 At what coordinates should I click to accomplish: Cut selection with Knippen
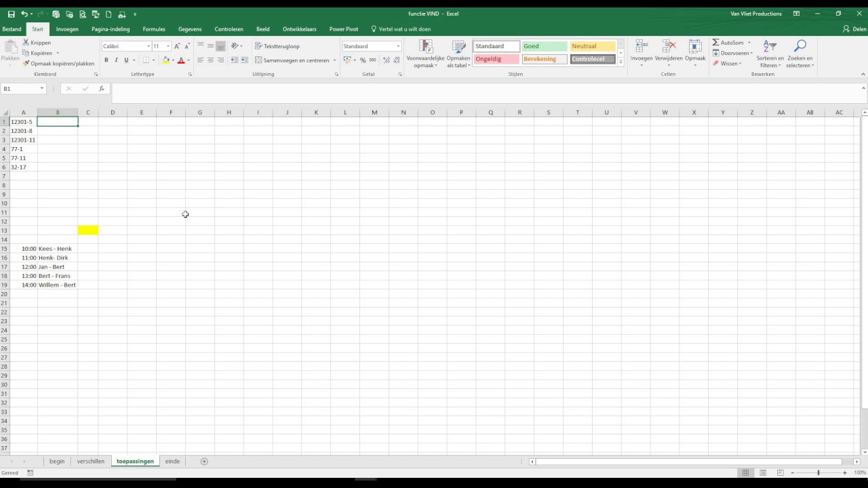[37, 43]
